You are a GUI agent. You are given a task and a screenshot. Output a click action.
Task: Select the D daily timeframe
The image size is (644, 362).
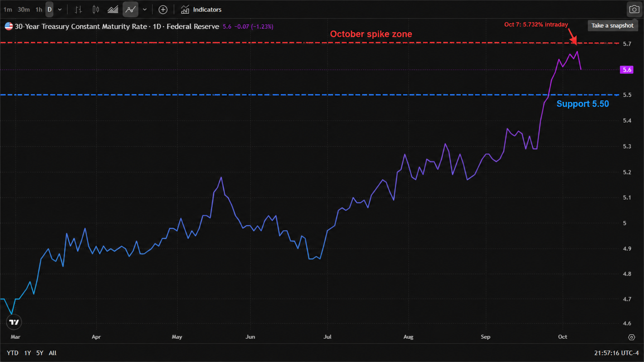tap(49, 9)
